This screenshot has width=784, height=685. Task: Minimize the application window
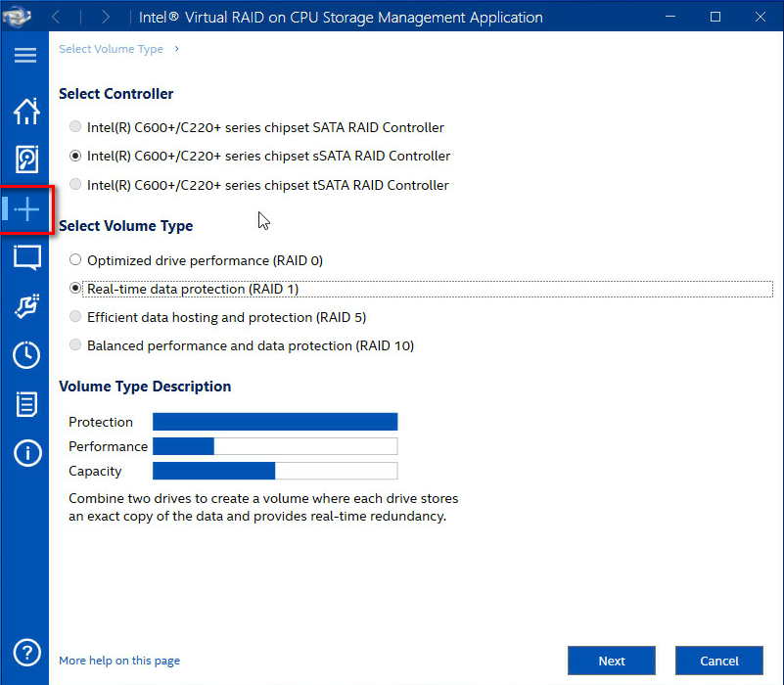(x=670, y=17)
